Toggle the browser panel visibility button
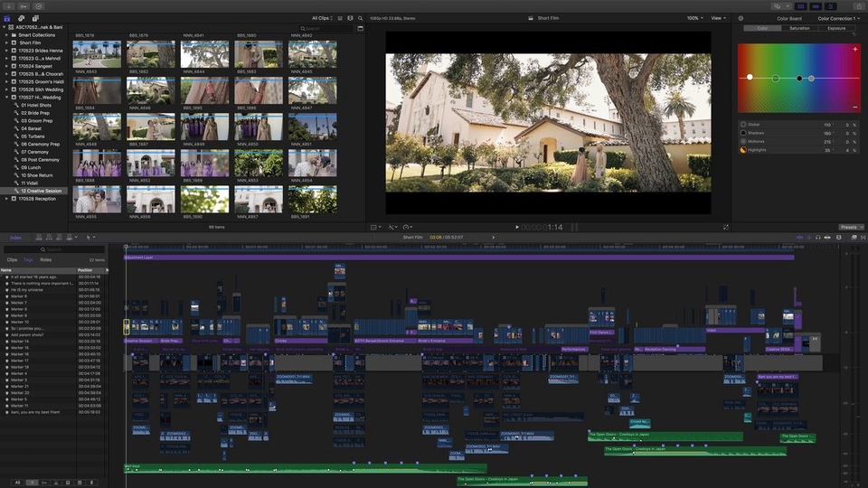The width and height of the screenshot is (868, 488). [800, 6]
